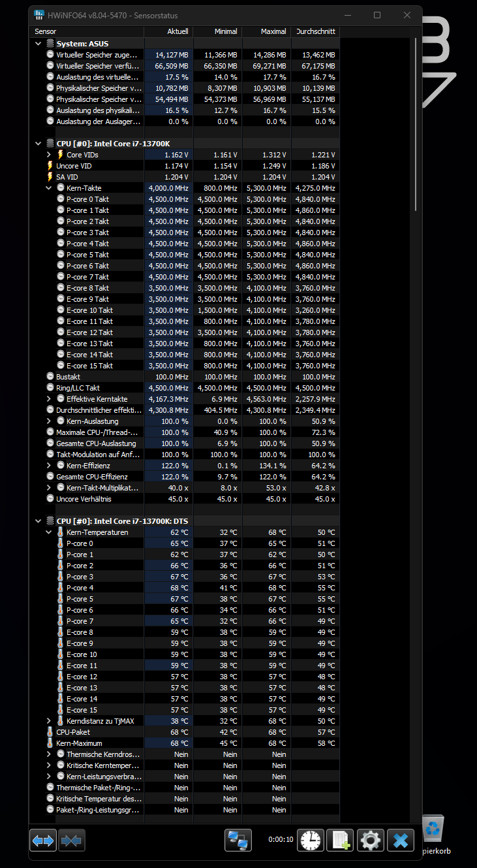This screenshot has height=868, width=477.
Task: Open sensor settings via the gear icon
Action: tap(371, 841)
